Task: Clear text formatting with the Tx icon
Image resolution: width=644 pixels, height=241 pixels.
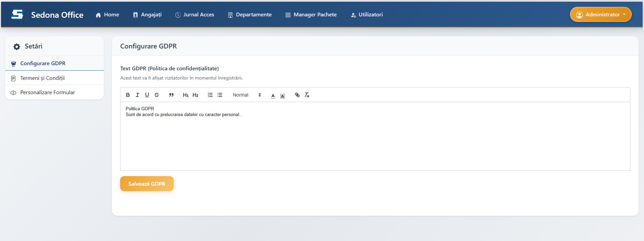Action: (x=307, y=95)
